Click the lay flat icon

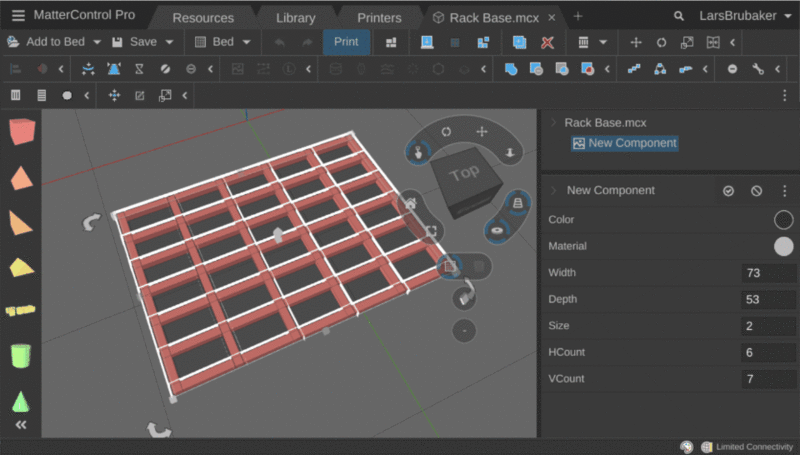(427, 42)
